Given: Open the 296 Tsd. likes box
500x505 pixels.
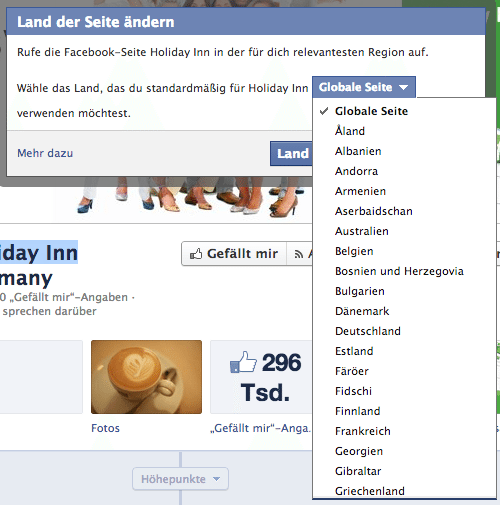Looking at the screenshot, I should click(x=261, y=377).
